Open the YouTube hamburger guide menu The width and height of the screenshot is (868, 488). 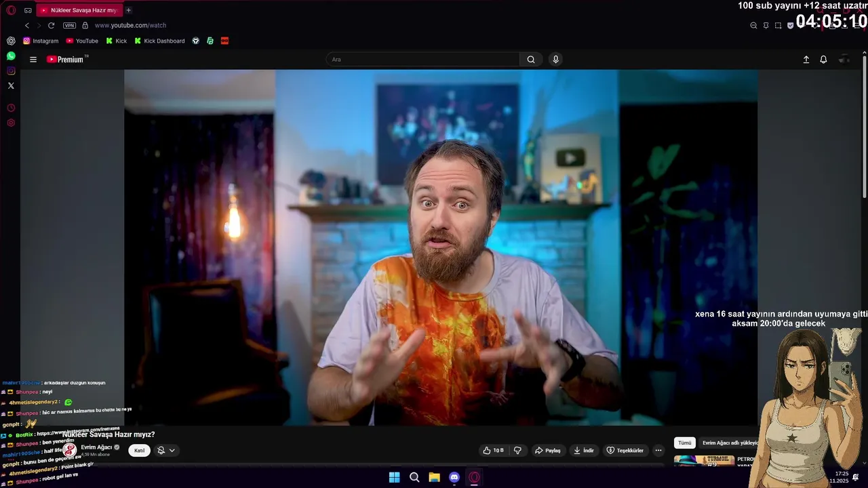pyautogui.click(x=33, y=60)
